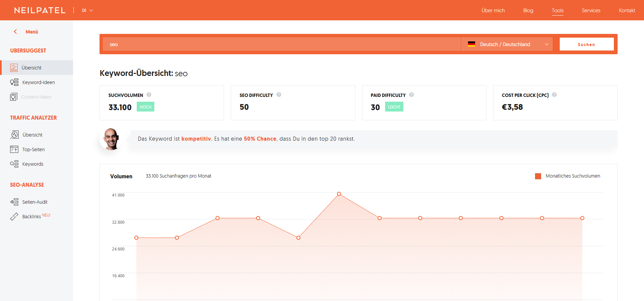Viewport: 644px width, 301px height.
Task: Open Suchvolumen help question mark
Action: coord(149,95)
